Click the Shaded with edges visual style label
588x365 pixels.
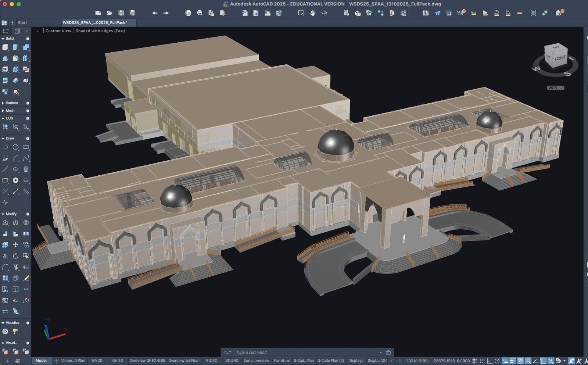point(100,31)
